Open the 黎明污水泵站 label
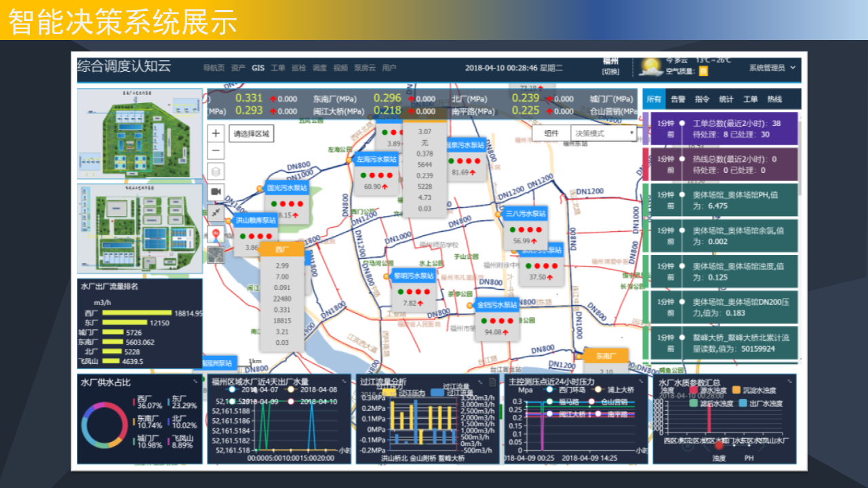868x488 pixels. (414, 276)
